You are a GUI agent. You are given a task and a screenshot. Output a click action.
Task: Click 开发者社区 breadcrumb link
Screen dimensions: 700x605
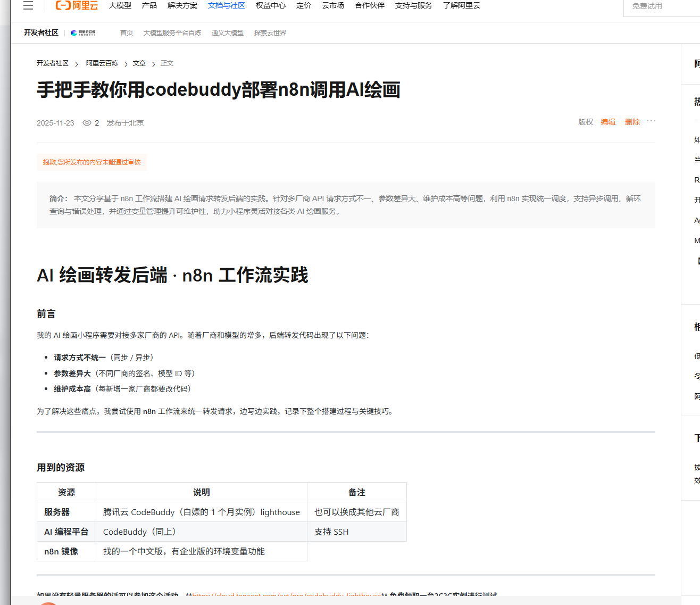tap(53, 63)
